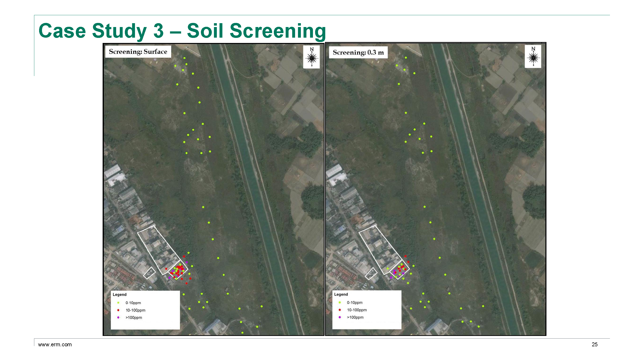Screen dimensions: 644x362
Task: Click '10-100ppm' text in Surface legend
Action: pyautogui.click(x=135, y=310)
